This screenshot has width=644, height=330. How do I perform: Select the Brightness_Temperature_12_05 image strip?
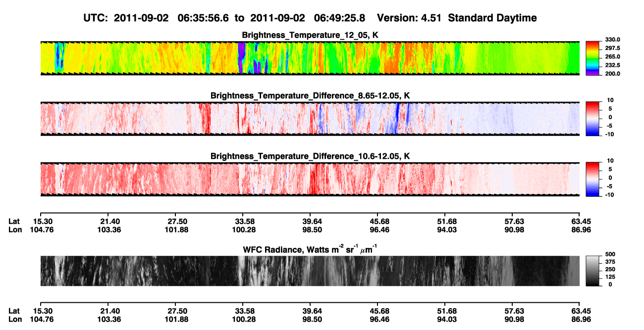310,58
